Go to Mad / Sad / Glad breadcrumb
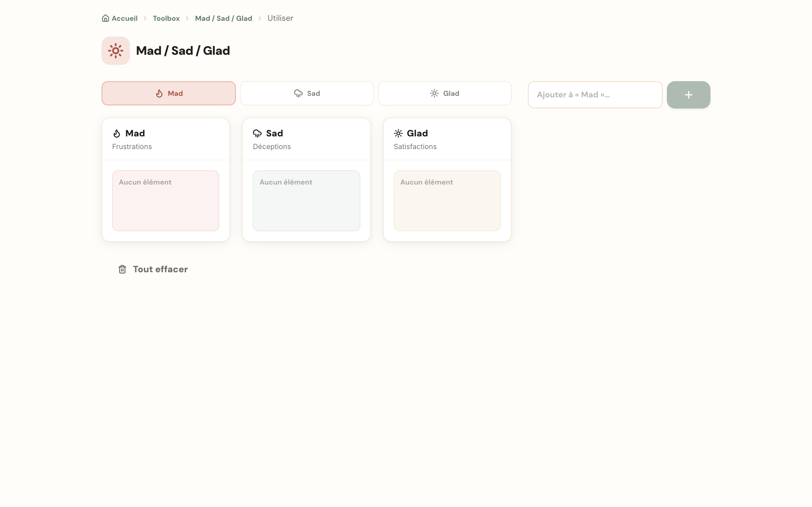 (x=224, y=19)
